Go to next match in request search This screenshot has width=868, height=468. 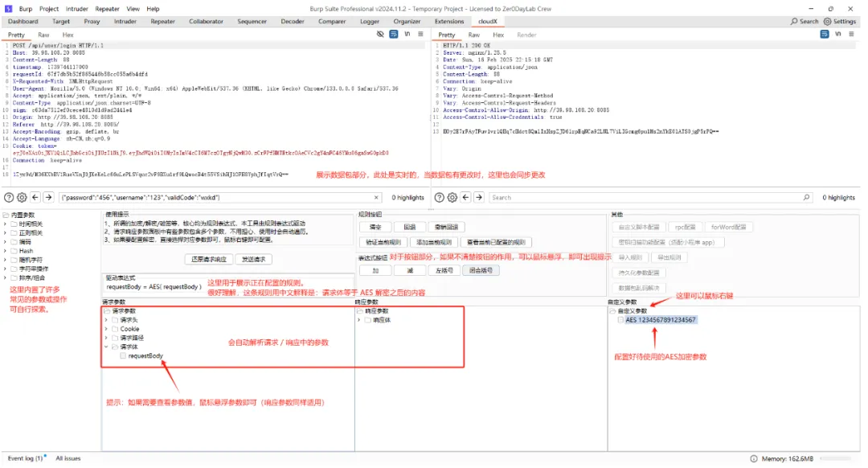click(49, 197)
